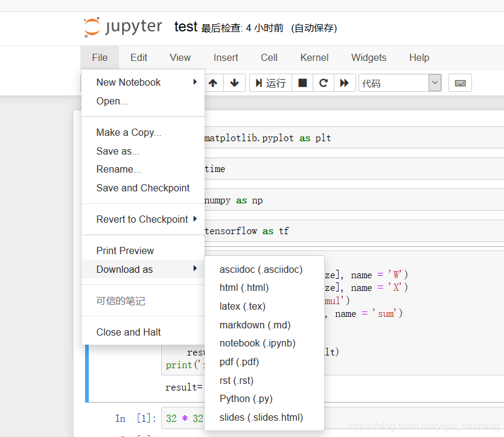The image size is (504, 437).
Task: Click the 可信的笔记 menu entry
Action: 143,301
